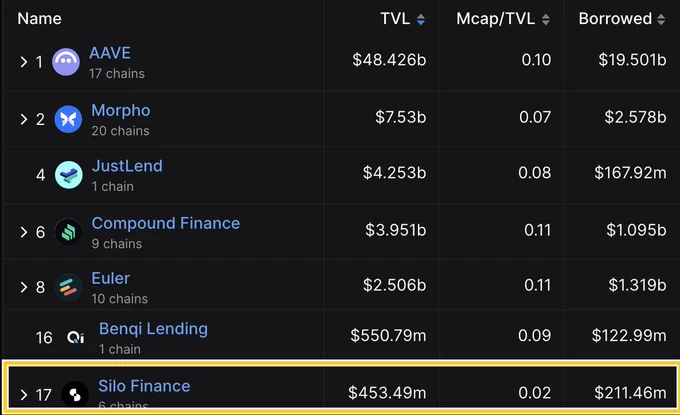The height and width of the screenshot is (415, 680).
Task: Click the Benqi Qi logo icon
Action: (x=75, y=337)
